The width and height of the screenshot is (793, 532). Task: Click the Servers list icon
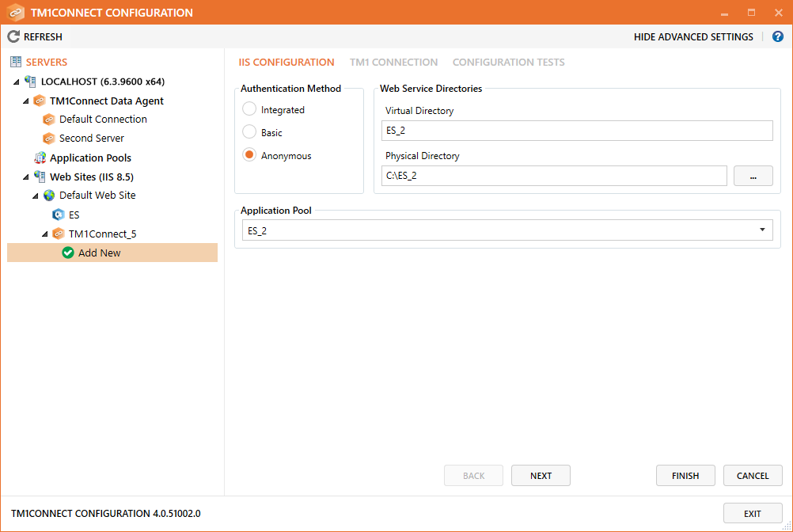(x=16, y=62)
